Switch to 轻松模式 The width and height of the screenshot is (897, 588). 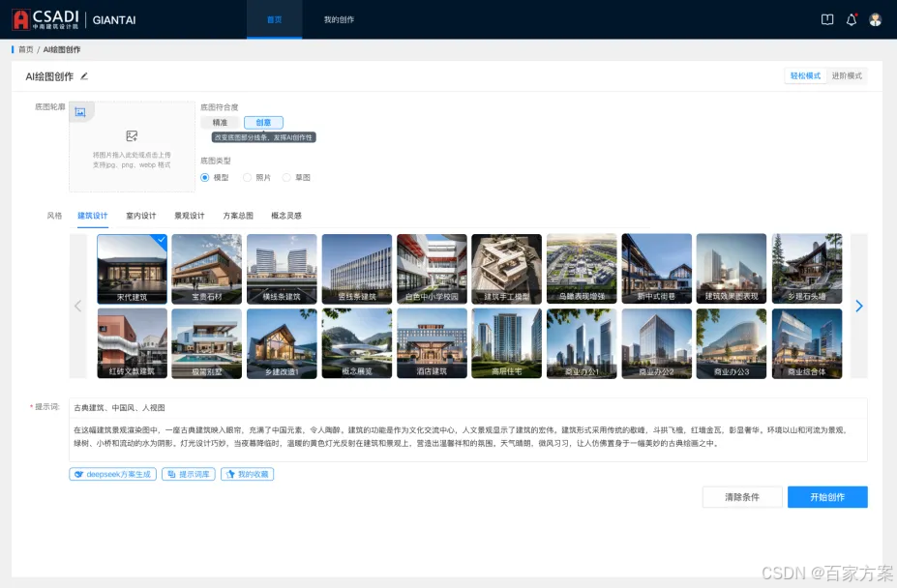[x=805, y=76]
